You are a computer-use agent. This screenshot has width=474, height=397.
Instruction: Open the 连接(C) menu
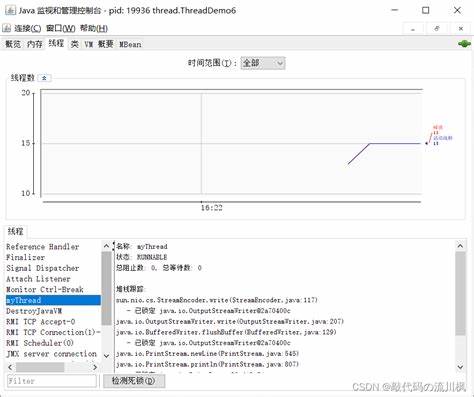coord(27,28)
